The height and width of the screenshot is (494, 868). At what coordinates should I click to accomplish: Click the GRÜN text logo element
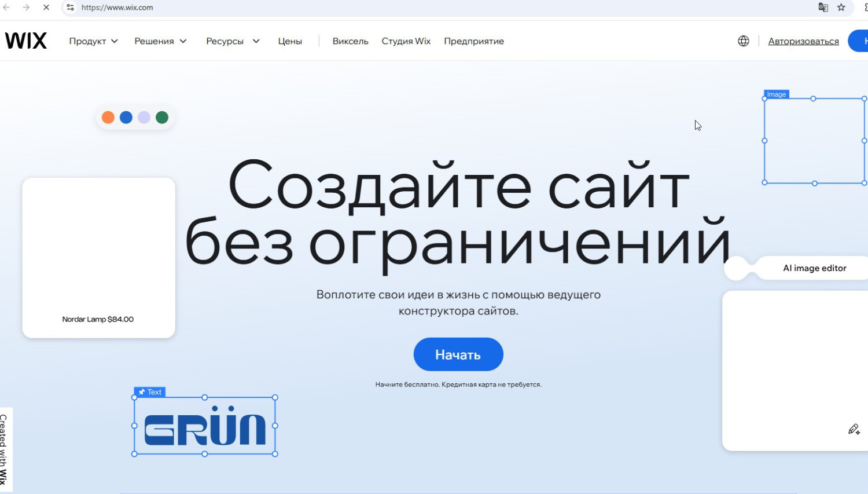pyautogui.click(x=204, y=427)
